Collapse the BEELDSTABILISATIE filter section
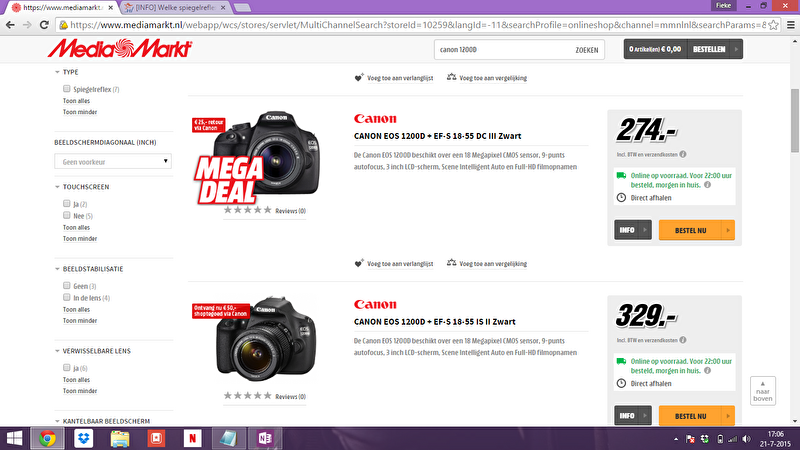Viewport: 800px width, 450px height. coord(58,269)
